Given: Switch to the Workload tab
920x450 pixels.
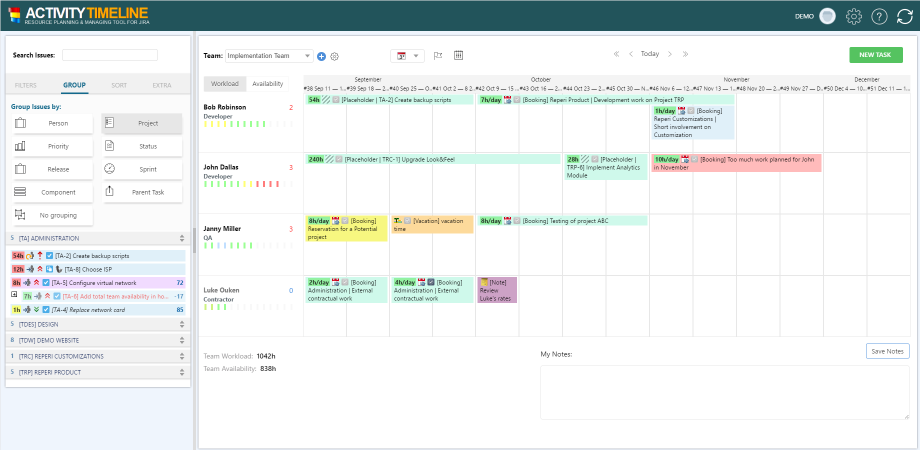Looking at the screenshot, I should point(224,84).
